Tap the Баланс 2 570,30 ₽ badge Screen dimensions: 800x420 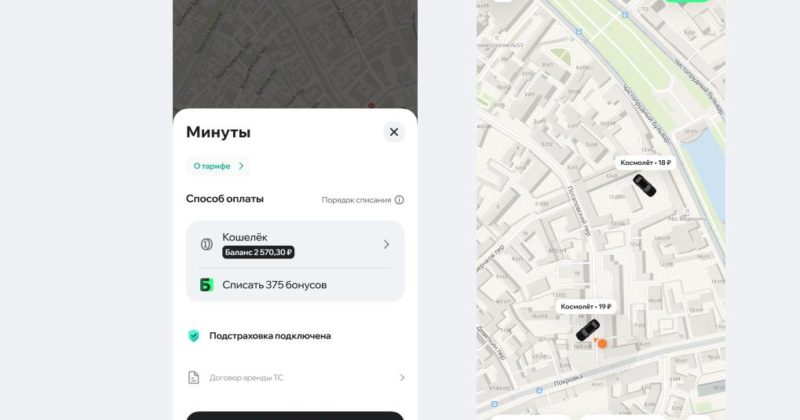click(258, 252)
